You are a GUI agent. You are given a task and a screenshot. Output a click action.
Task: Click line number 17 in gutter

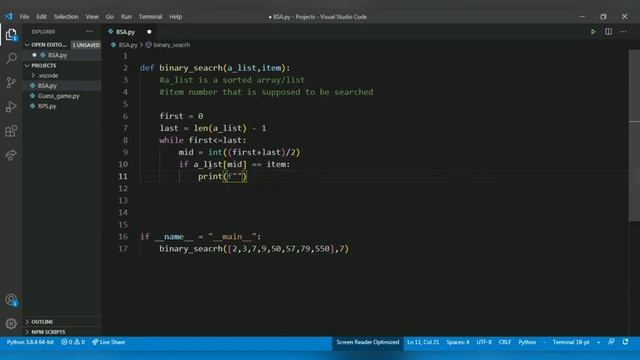(123, 249)
